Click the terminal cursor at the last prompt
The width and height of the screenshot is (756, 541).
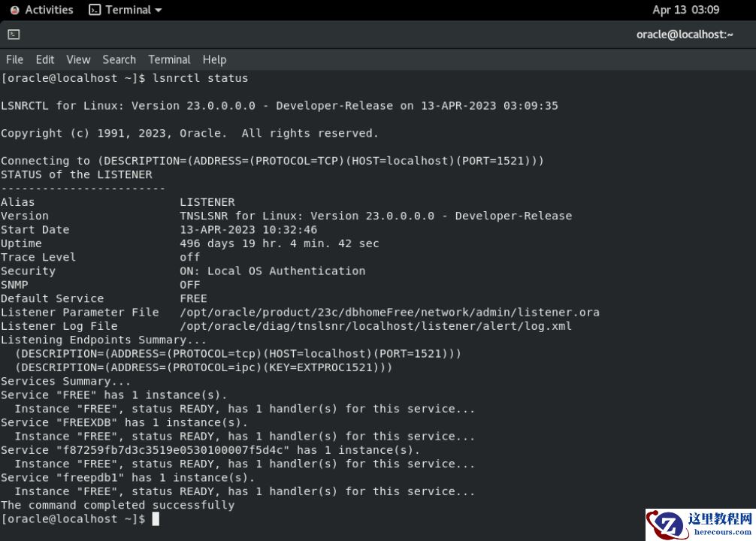pyautogui.click(x=156, y=519)
